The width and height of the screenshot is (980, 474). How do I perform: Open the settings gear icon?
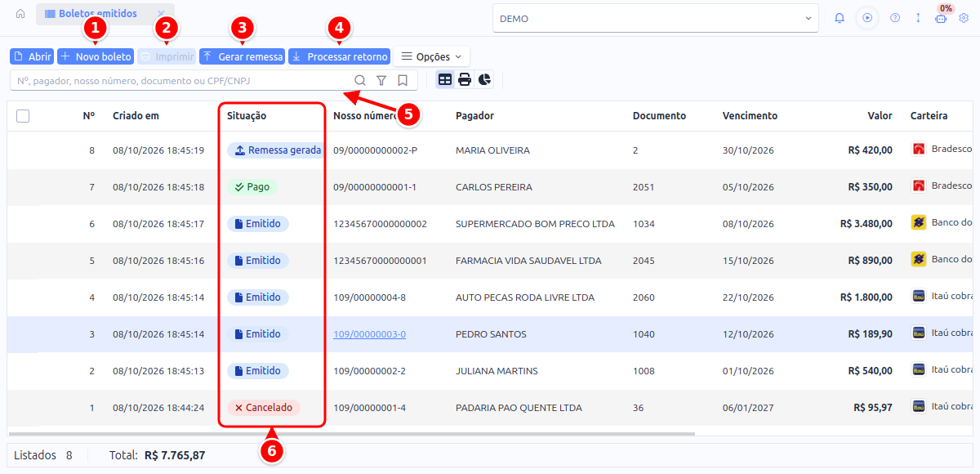964,18
